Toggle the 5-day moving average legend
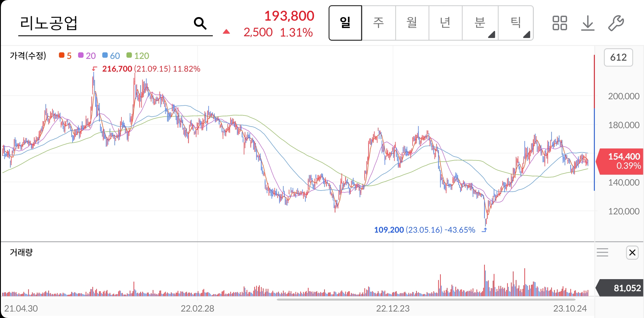 tap(65, 56)
